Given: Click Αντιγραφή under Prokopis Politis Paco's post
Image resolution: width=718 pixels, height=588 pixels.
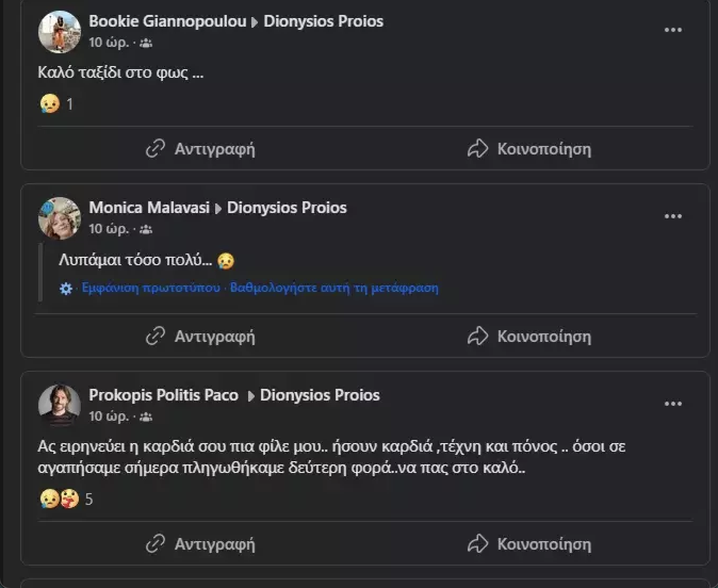Looking at the screenshot, I should [201, 544].
